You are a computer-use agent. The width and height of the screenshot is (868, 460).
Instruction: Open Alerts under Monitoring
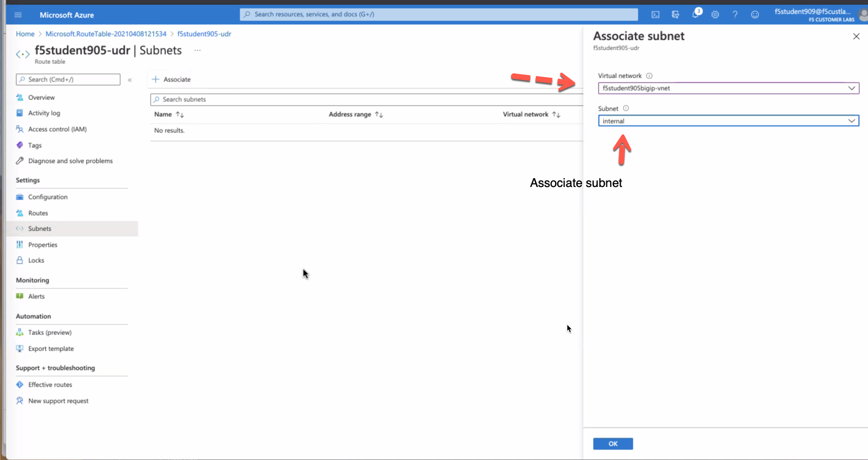coord(36,296)
